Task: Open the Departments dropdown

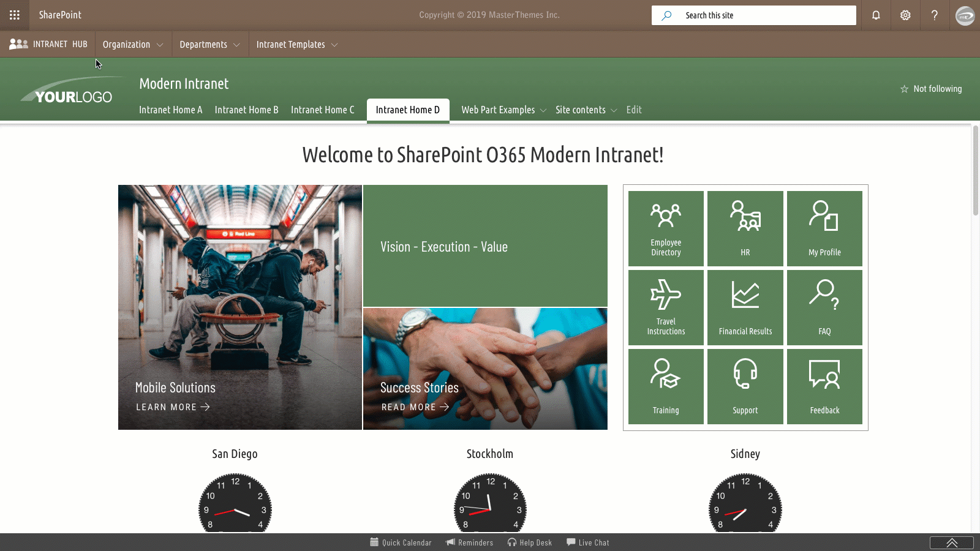Action: coord(209,44)
